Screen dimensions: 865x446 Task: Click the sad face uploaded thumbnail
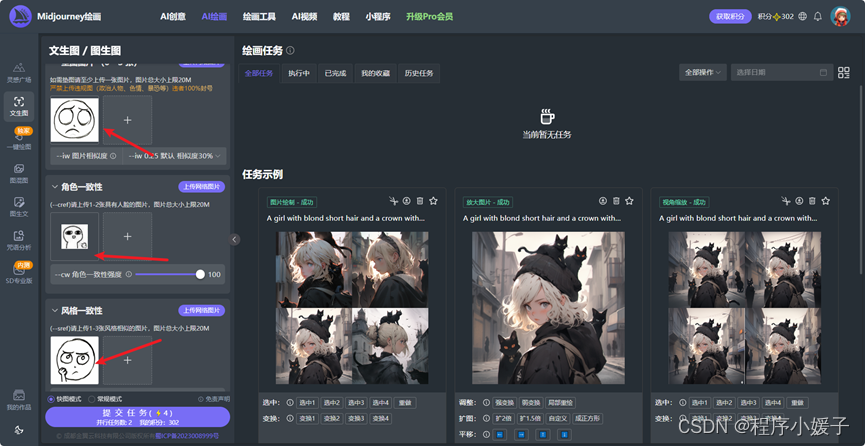[x=74, y=120]
